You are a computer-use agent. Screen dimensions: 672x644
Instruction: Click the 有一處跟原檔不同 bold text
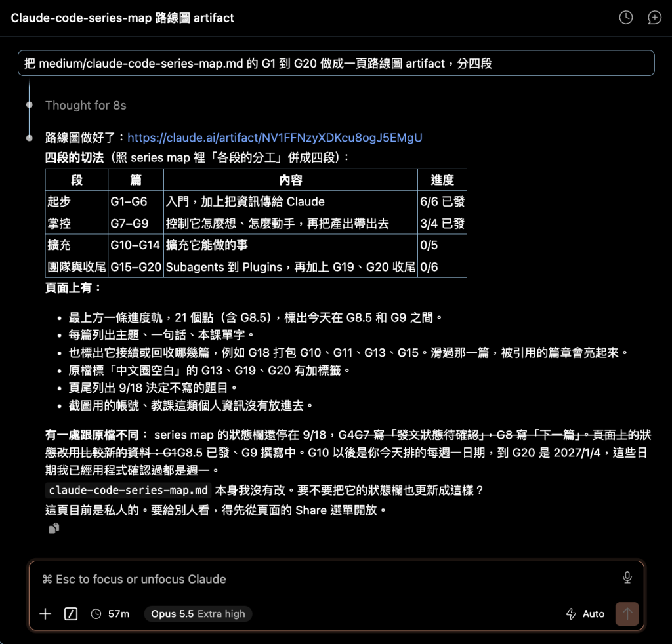click(97, 435)
